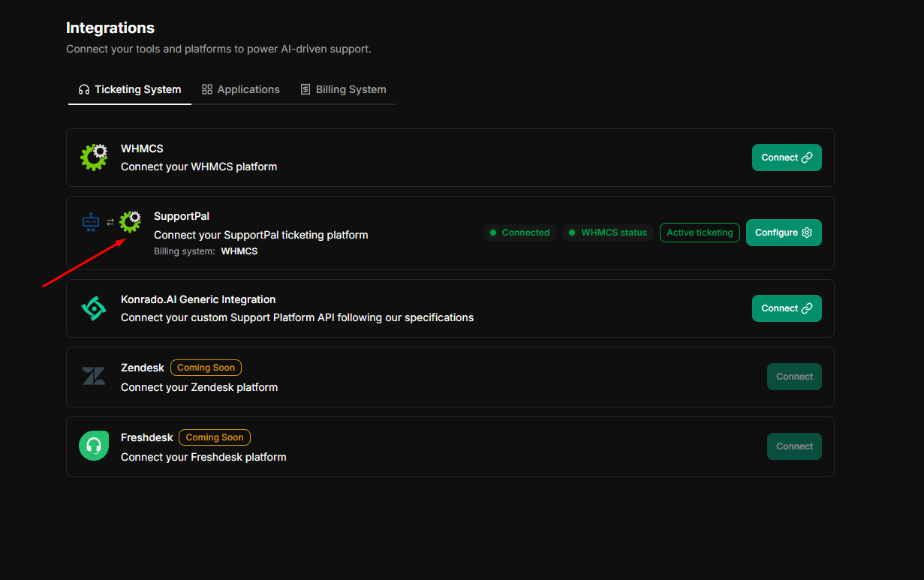Click the gear icon in Configure button

pyautogui.click(x=807, y=233)
